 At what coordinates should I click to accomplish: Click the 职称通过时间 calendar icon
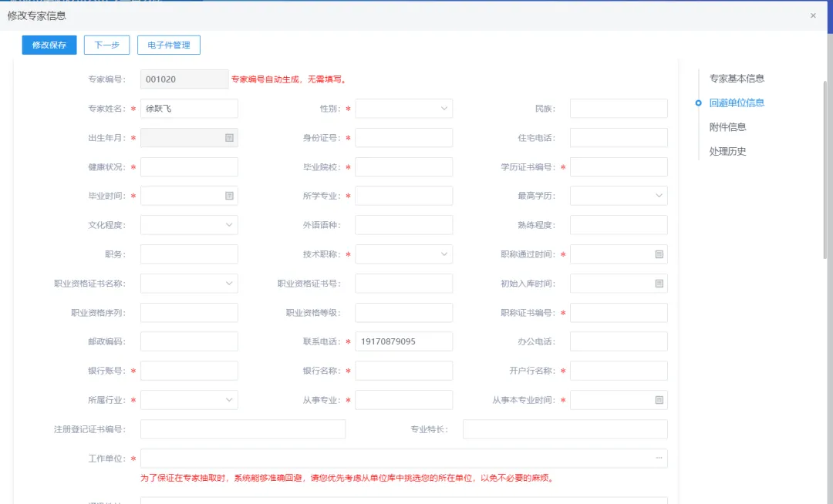[659, 254]
